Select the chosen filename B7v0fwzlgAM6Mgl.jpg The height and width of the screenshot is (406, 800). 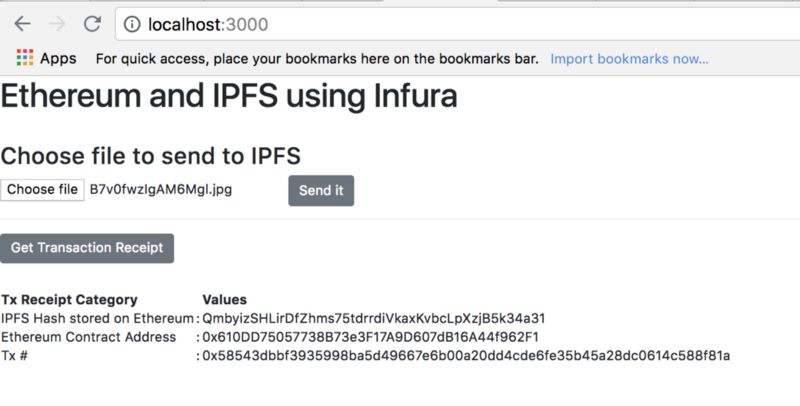coord(161,190)
